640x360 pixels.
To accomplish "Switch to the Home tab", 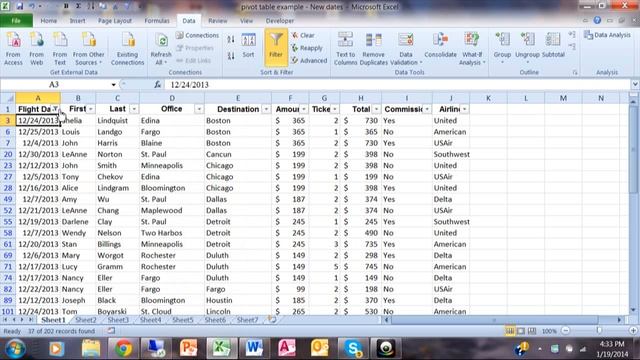I will tap(49, 21).
